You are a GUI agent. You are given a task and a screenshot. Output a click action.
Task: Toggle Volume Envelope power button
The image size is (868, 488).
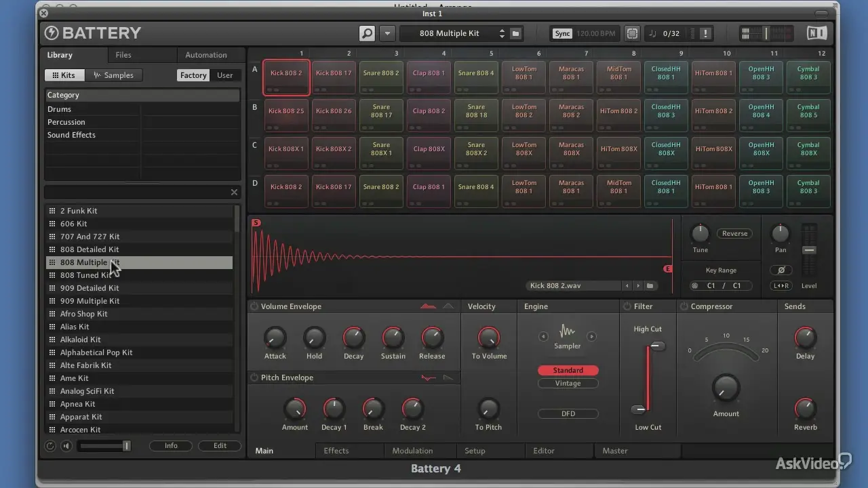254,306
